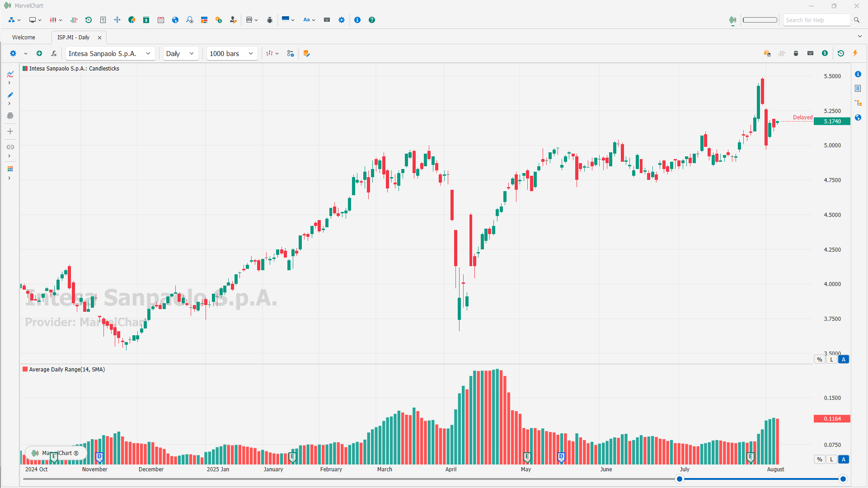This screenshot has width=868, height=488.
Task: Toggle percent scale on indicator pane
Action: [820, 460]
